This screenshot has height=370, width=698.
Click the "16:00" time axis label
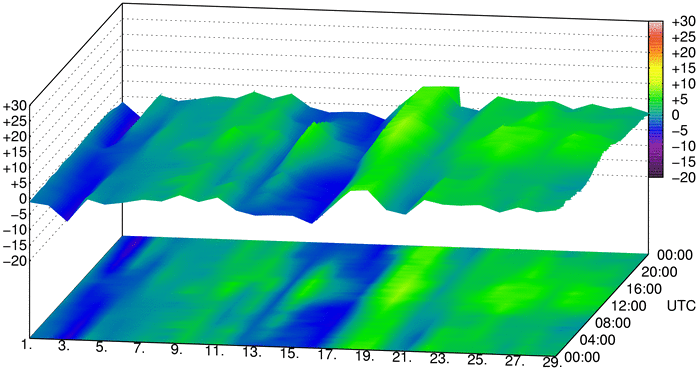click(646, 289)
